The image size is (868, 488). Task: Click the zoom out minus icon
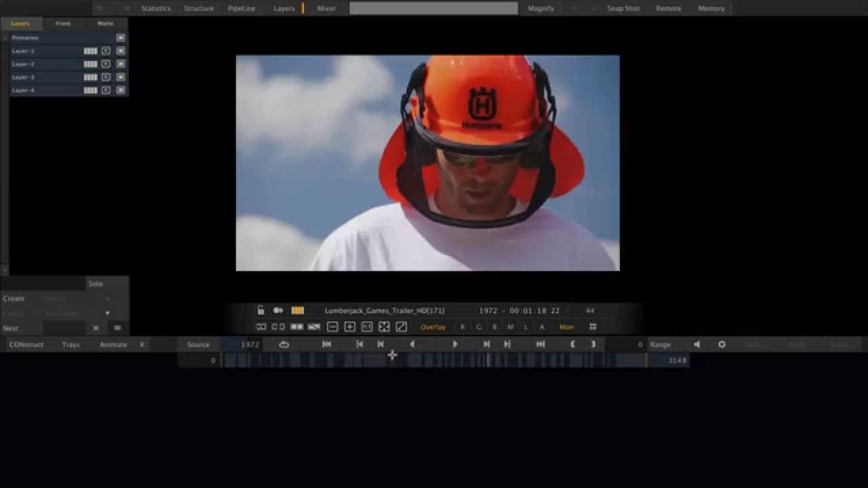332,327
